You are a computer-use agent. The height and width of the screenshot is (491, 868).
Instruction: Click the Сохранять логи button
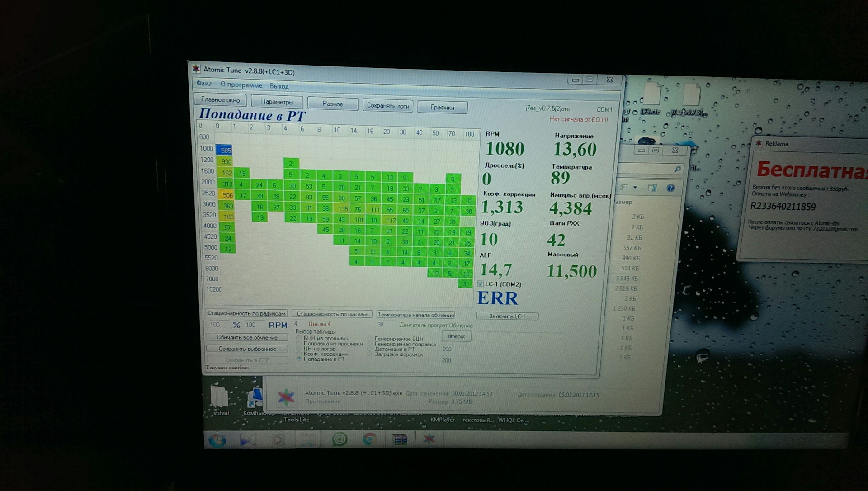click(x=387, y=106)
